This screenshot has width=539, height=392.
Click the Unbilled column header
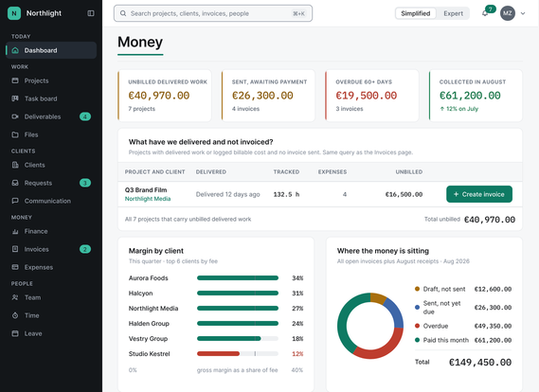408,171
